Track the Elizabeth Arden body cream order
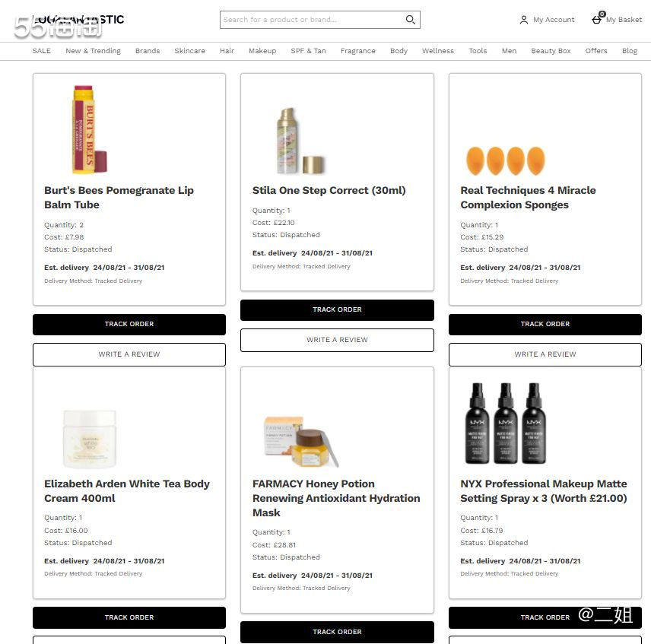This screenshot has height=644, width=651. click(x=129, y=617)
